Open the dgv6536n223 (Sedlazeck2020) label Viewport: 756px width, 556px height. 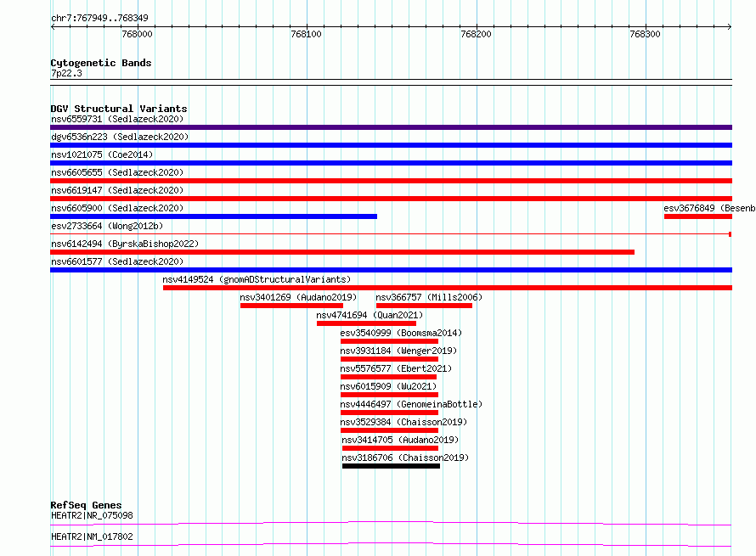(120, 137)
